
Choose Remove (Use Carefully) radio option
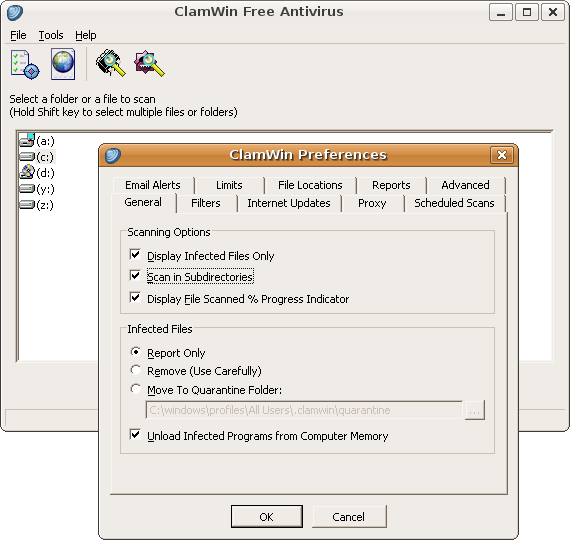136,370
